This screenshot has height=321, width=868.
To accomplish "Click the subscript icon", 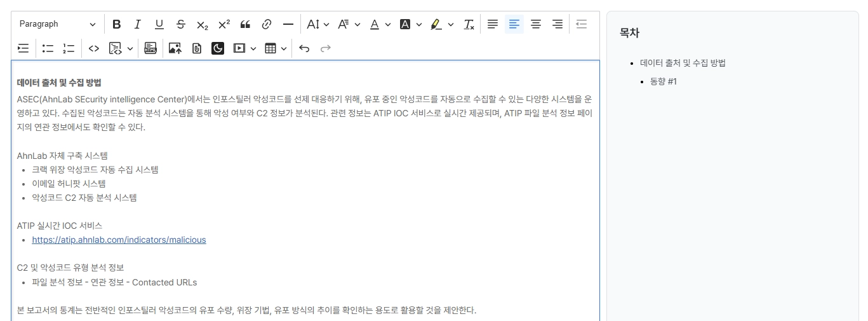I will (203, 24).
